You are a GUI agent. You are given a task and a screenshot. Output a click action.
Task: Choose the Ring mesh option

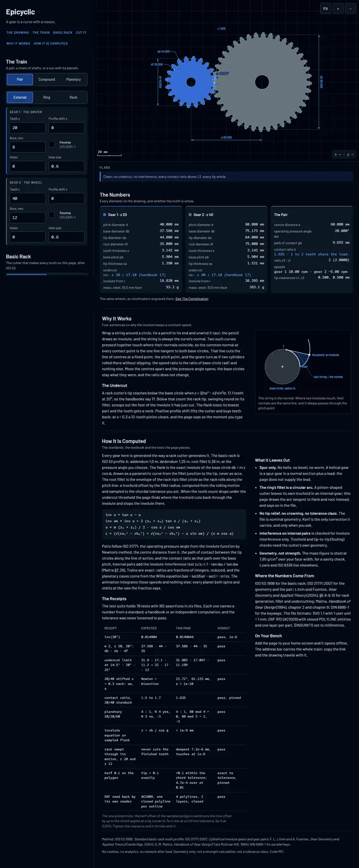pyautogui.click(x=47, y=97)
